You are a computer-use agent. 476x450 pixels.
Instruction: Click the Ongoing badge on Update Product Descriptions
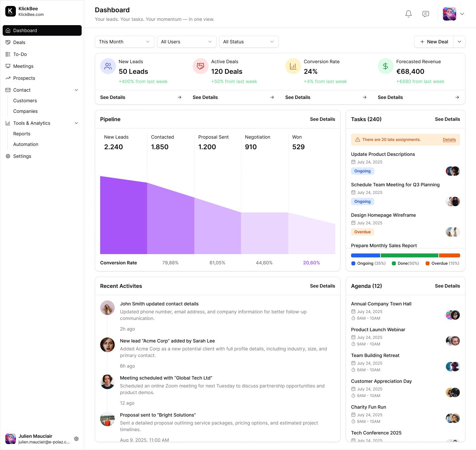[362, 171]
